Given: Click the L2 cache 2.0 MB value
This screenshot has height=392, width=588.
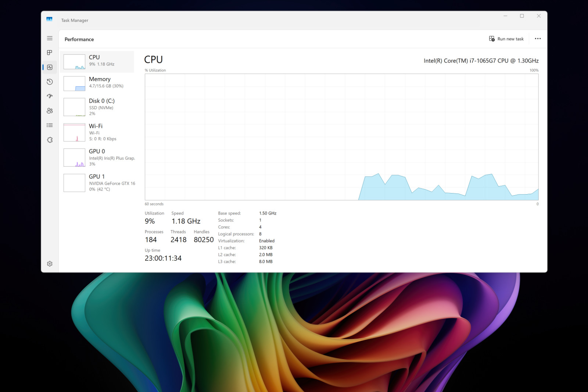Looking at the screenshot, I should [266, 255].
